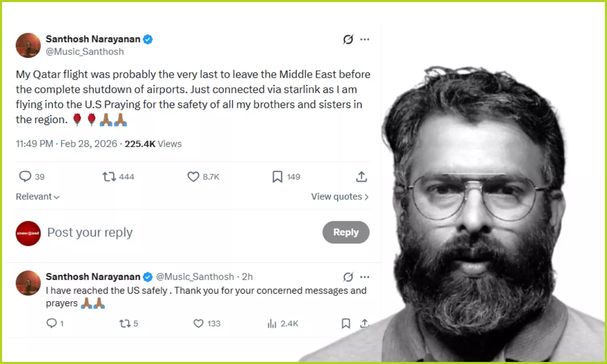Image resolution: width=607 pixels, height=364 pixels.
Task: Click the Grok icon on reply tweet
Action: pyautogui.click(x=348, y=277)
